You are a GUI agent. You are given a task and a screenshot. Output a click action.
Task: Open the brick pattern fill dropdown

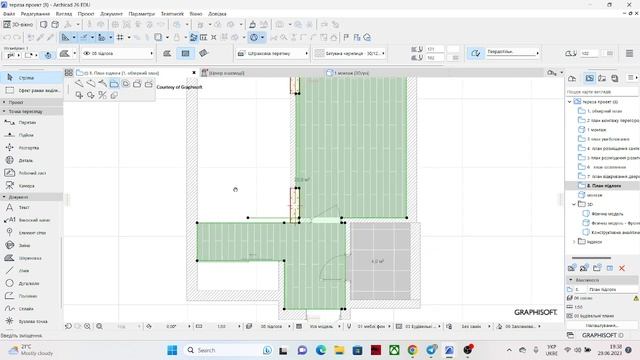[350, 53]
